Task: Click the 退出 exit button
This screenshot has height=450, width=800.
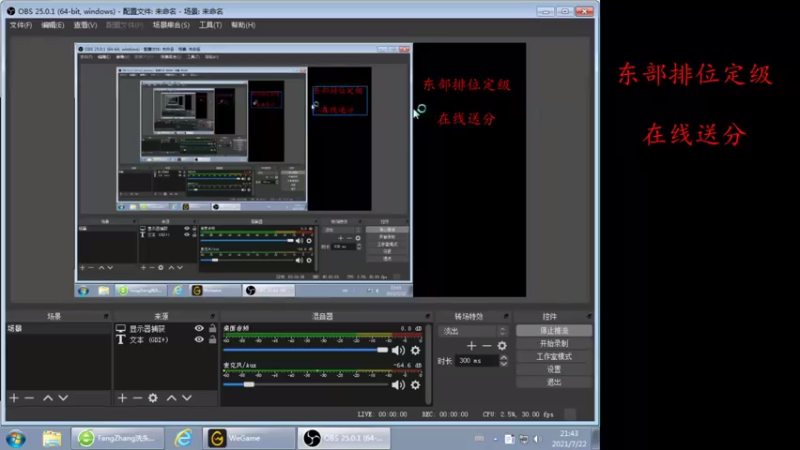Action: (554, 382)
